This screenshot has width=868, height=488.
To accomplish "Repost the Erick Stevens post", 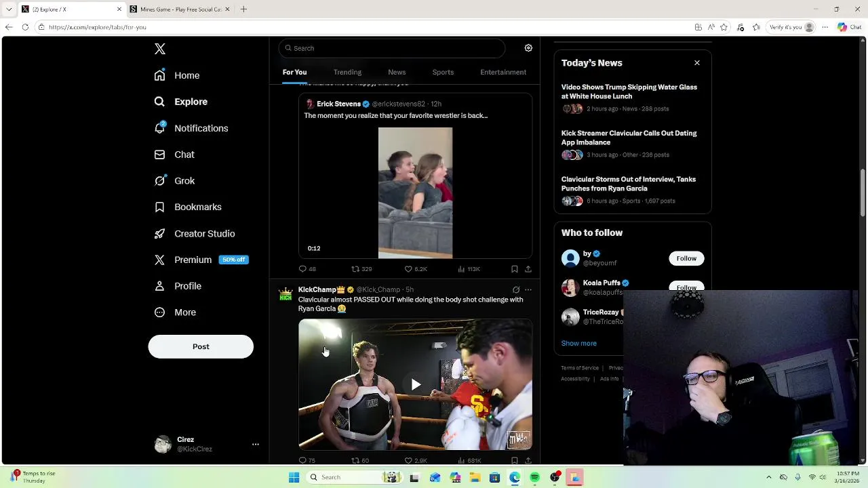I will pyautogui.click(x=361, y=269).
